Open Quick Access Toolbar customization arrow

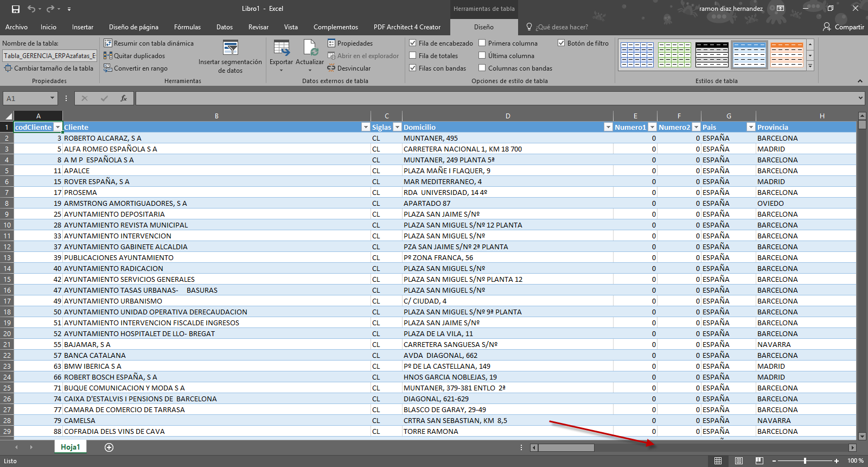coord(69,9)
